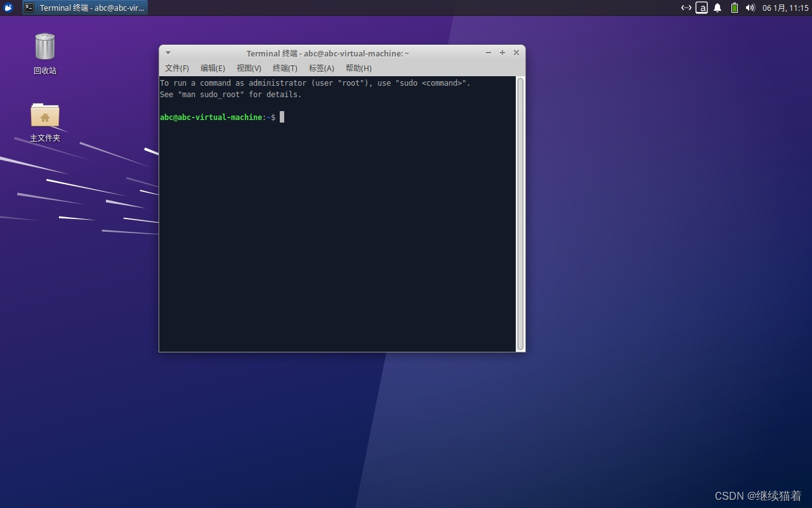Open the 视图(V) menu
Screen dimensions: 812x508
coord(249,68)
